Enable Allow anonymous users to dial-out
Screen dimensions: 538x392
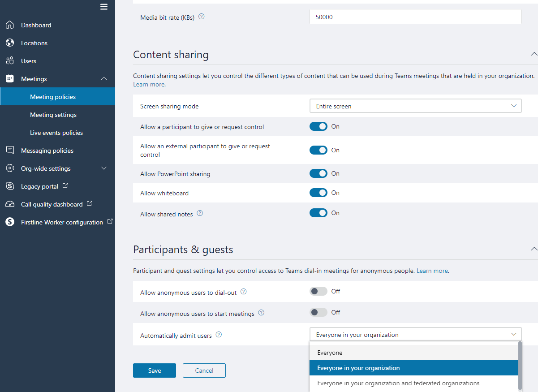pos(318,291)
